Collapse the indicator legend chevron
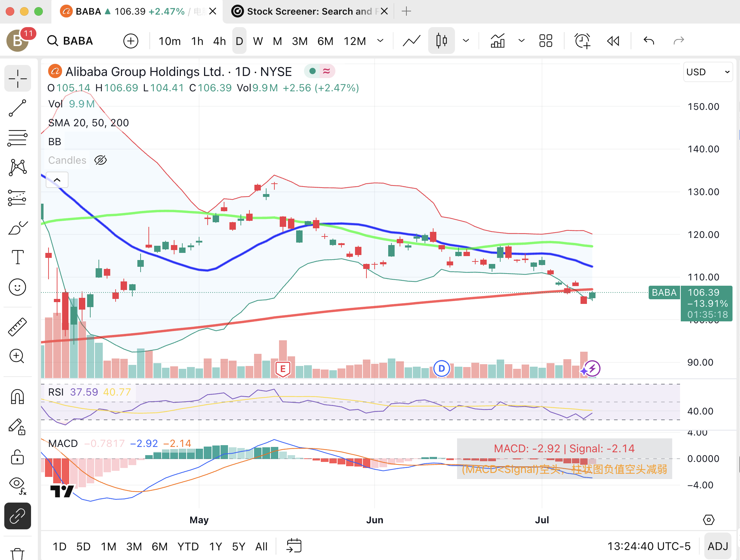 (x=57, y=180)
